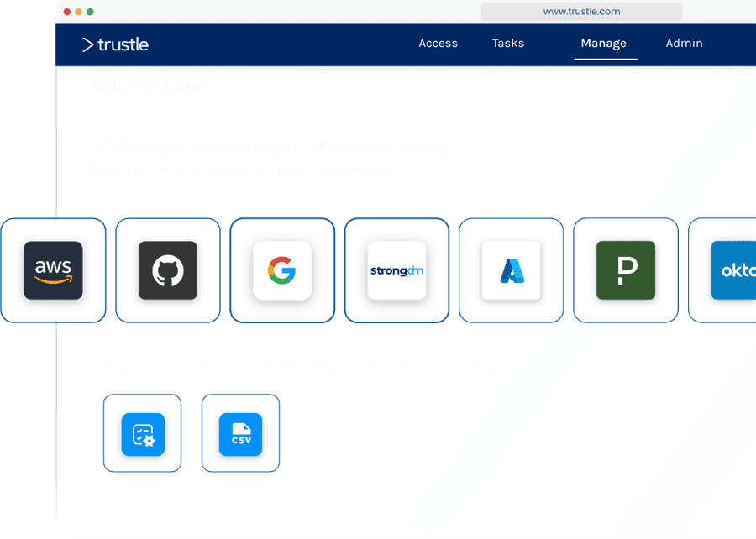Go to the Manage tab

pyautogui.click(x=604, y=44)
